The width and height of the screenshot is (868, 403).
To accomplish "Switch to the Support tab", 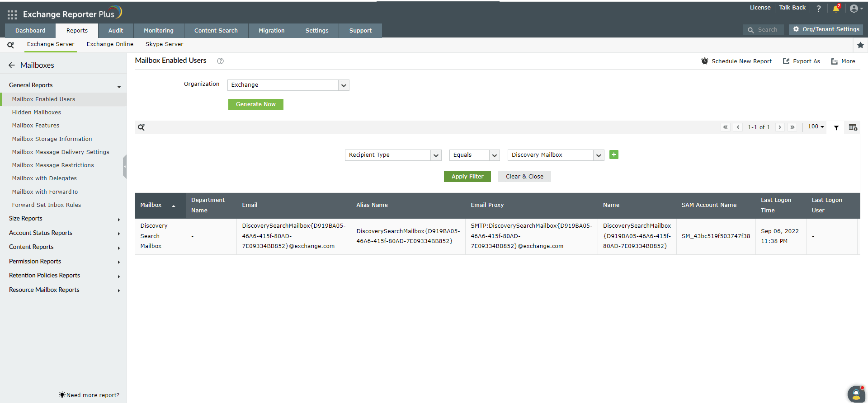I will (x=360, y=31).
